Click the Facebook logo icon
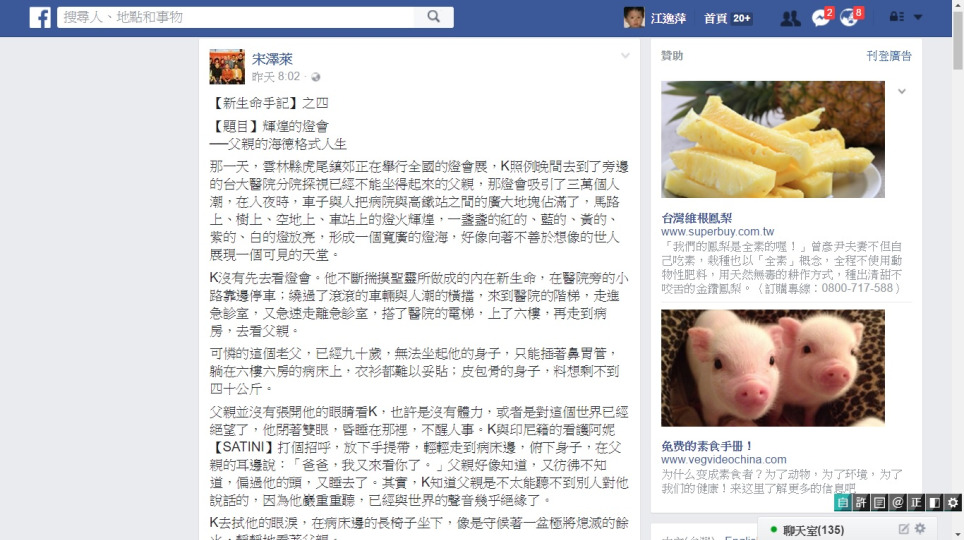This screenshot has height=540, width=964. (40, 17)
